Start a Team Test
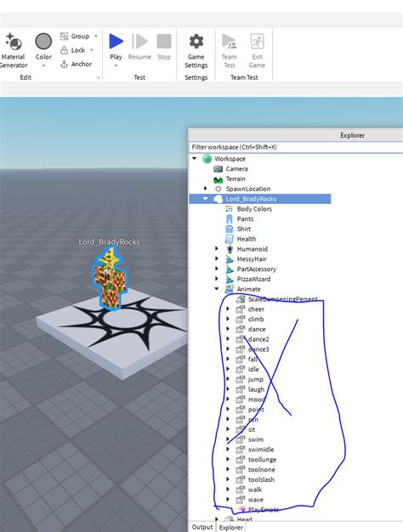The width and height of the screenshot is (403, 532). click(230, 50)
